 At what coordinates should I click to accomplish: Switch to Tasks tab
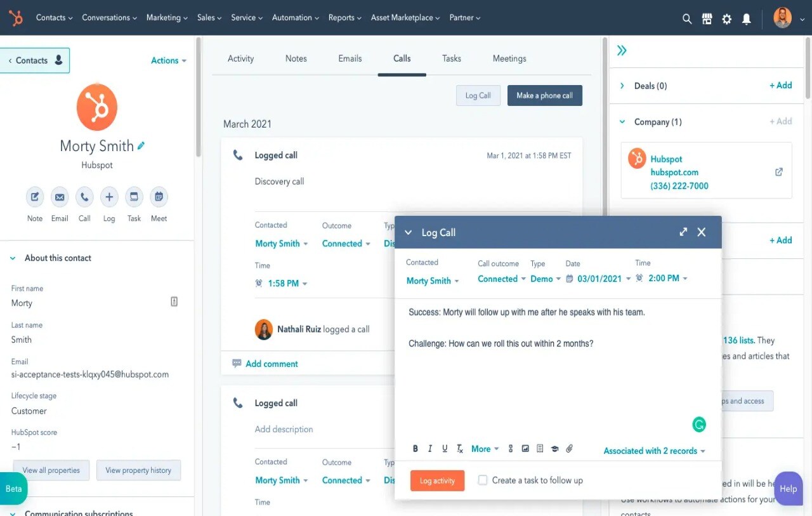tap(452, 58)
